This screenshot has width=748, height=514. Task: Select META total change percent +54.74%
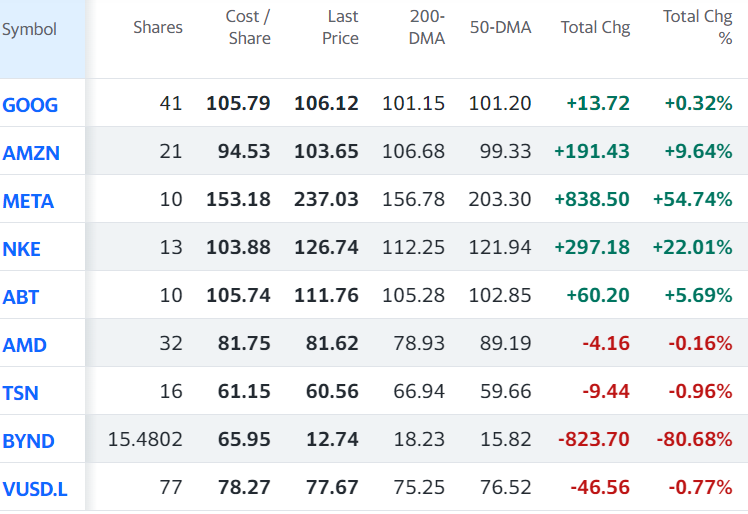point(693,199)
